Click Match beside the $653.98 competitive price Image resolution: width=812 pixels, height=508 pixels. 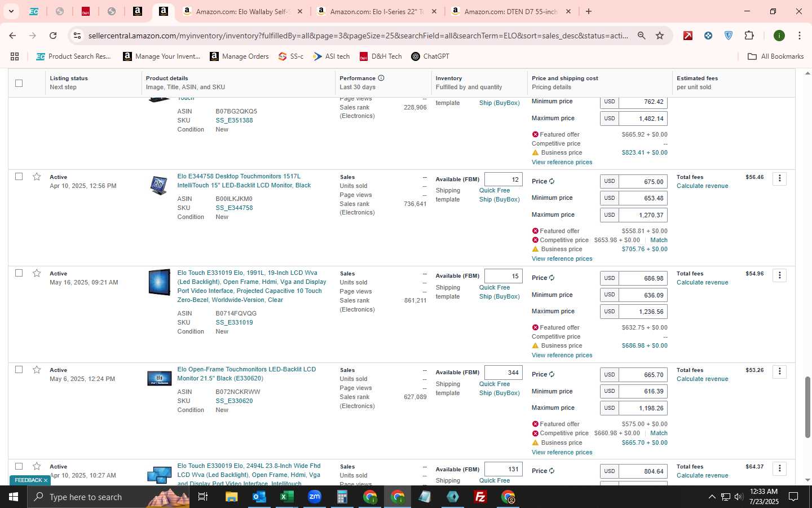(x=659, y=240)
